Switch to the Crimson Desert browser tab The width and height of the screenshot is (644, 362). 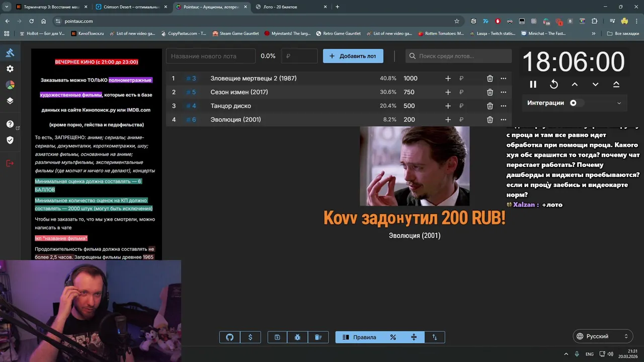[x=132, y=7]
